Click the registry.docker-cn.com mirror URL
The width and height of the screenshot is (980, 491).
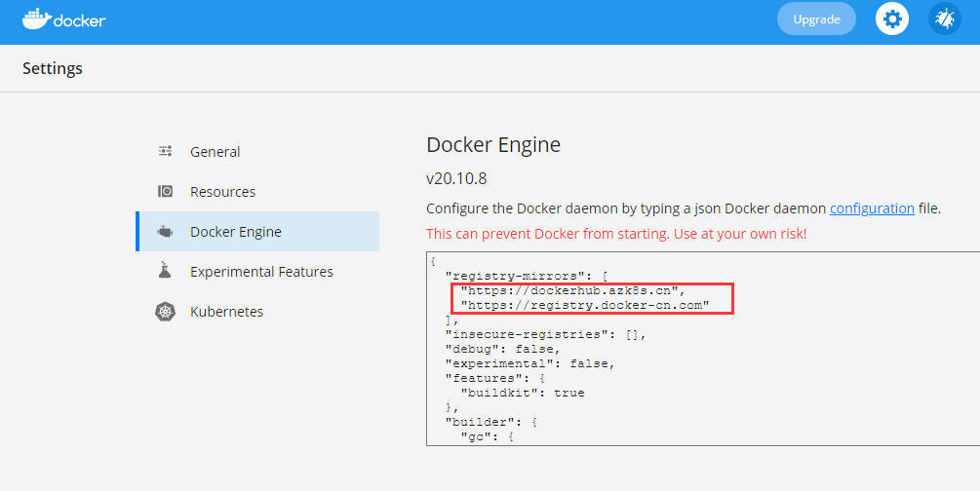(x=585, y=305)
